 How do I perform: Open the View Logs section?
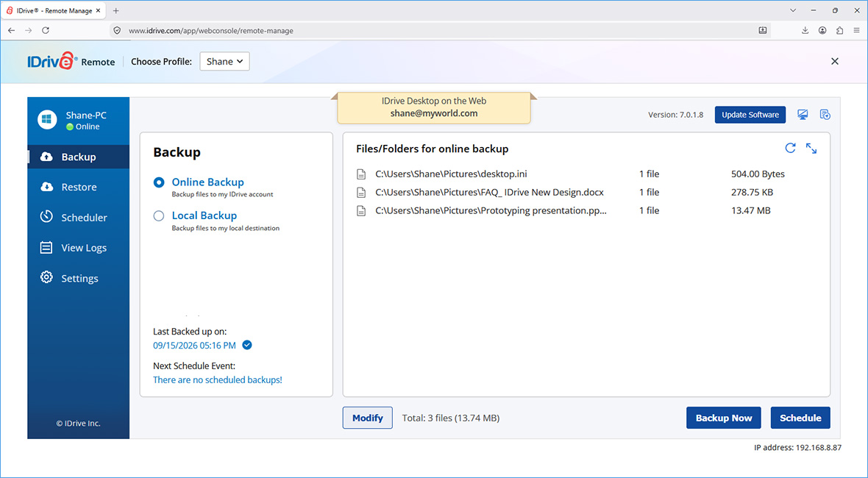[79, 248]
